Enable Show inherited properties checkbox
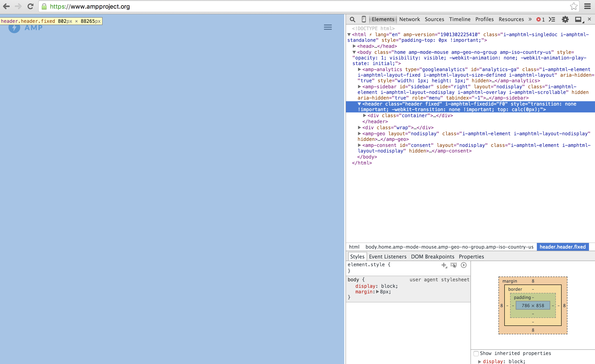The height and width of the screenshot is (364, 595). [x=476, y=353]
